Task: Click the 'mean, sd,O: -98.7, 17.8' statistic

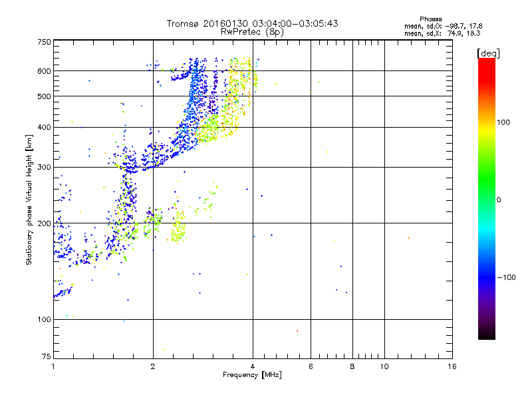Action: [443, 26]
